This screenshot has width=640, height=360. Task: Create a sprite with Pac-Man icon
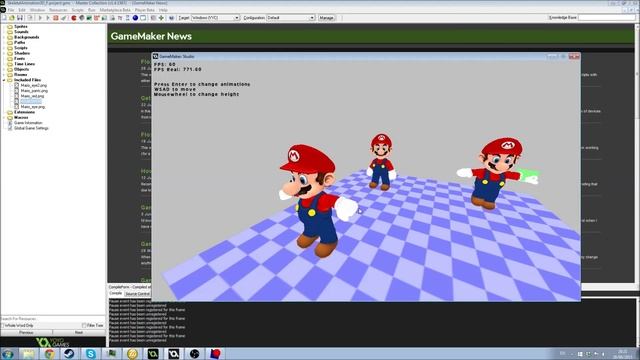click(73, 18)
